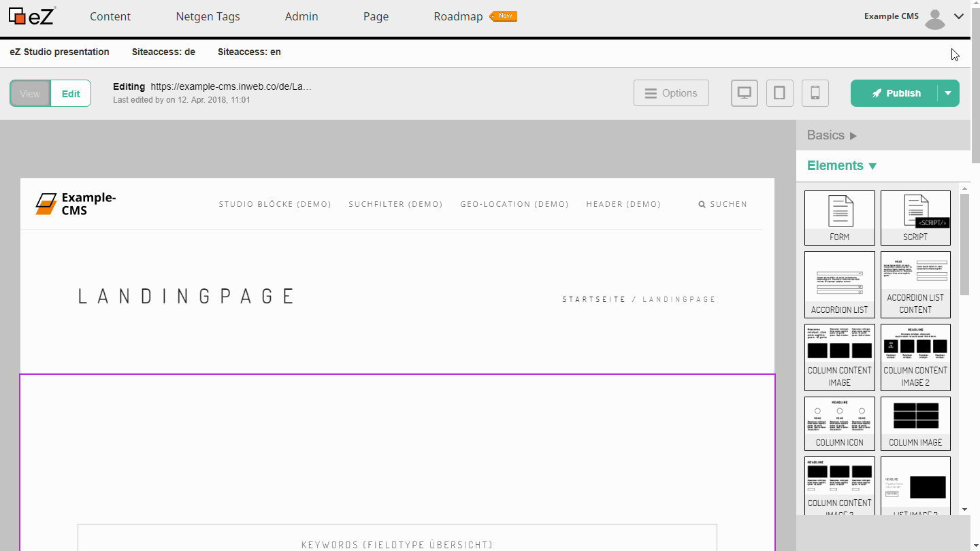Select the Column Content Image block

coord(840,357)
